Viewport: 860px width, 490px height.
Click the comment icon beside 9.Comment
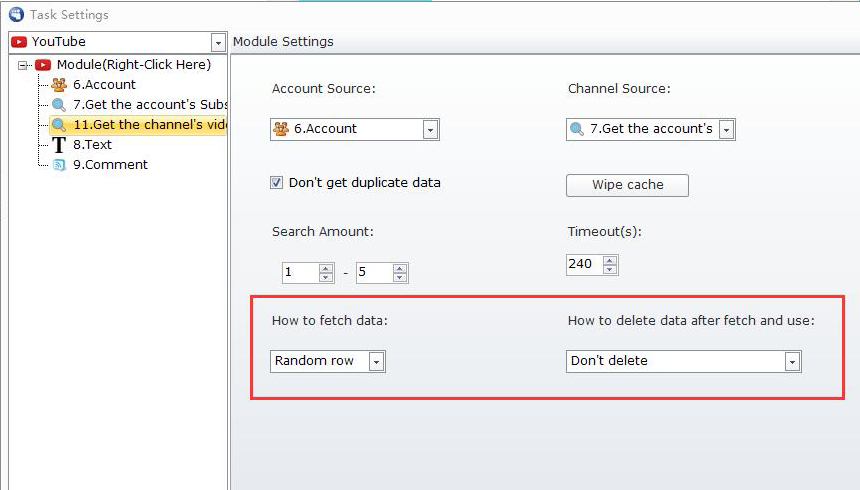pos(59,165)
